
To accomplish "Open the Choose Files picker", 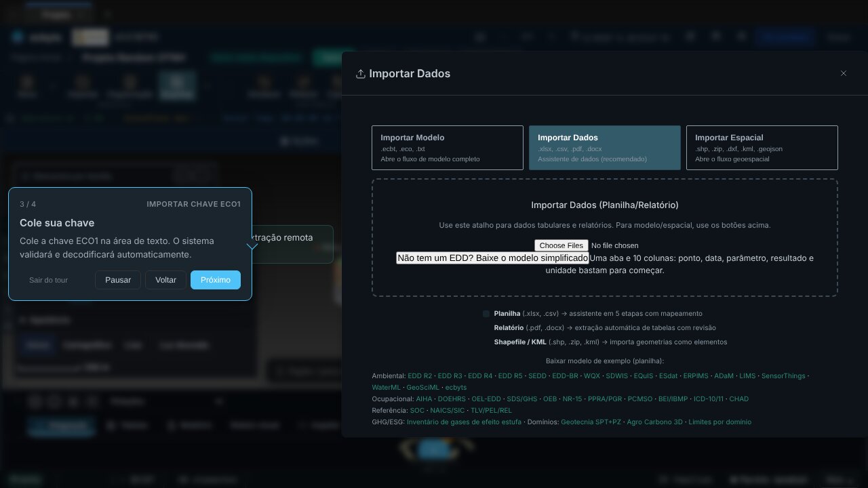I will click(561, 245).
